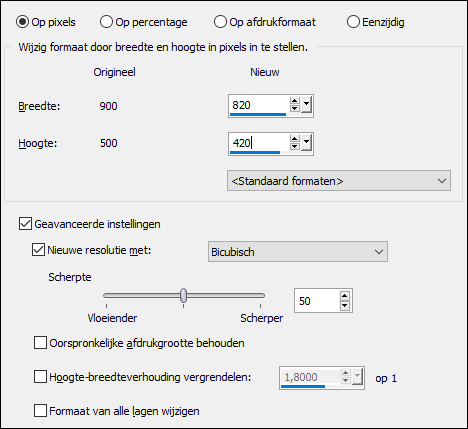Expand the Bicubisch resampling dropdown
This screenshot has height=429, width=468.
pyautogui.click(x=298, y=252)
